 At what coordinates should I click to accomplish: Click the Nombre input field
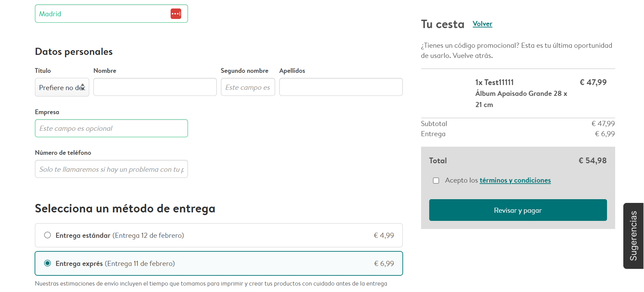point(155,87)
